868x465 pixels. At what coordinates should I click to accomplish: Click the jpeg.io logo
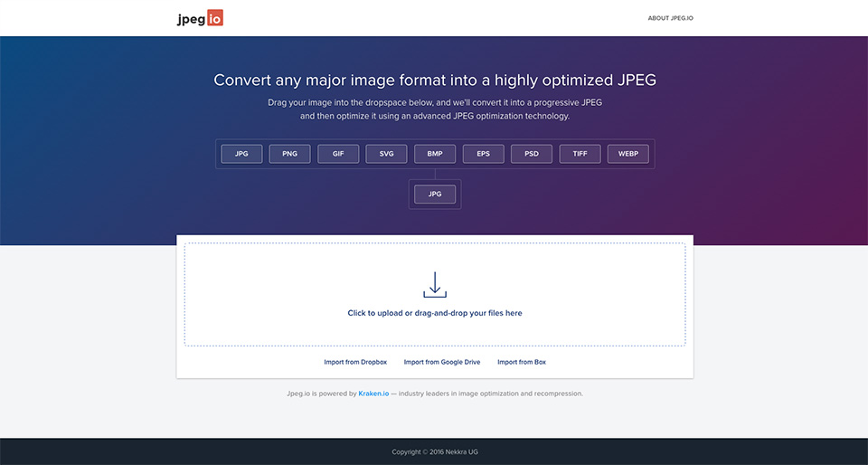coord(200,18)
